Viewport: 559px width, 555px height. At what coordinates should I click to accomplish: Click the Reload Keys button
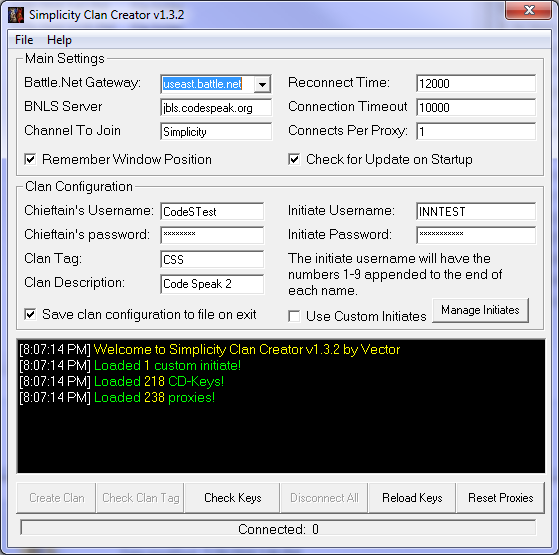pyautogui.click(x=412, y=498)
